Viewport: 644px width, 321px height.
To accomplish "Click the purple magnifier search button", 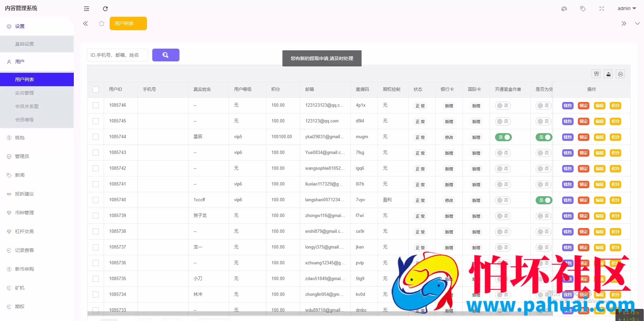I will [166, 55].
